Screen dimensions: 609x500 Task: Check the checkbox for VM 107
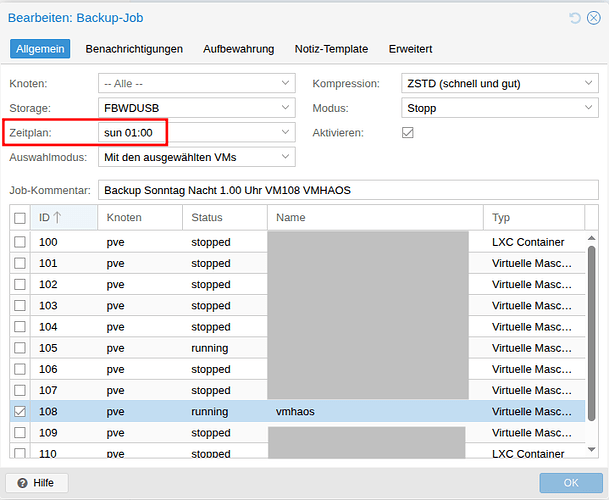pos(20,390)
